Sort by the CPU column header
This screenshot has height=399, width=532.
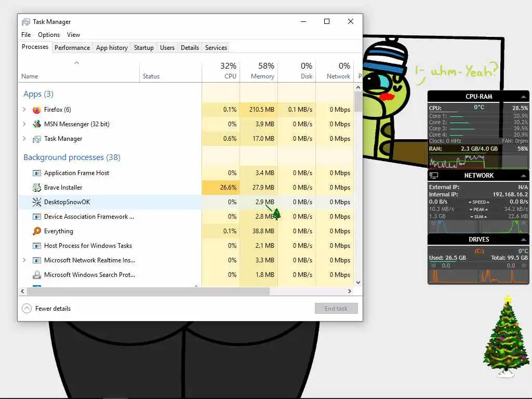(221, 71)
